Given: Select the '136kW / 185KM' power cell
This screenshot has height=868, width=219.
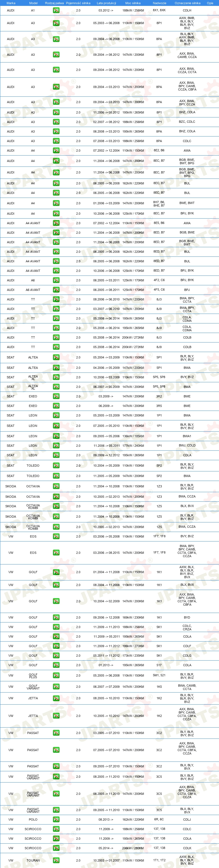Looking at the screenshot, I should pyautogui.click(x=133, y=436).
